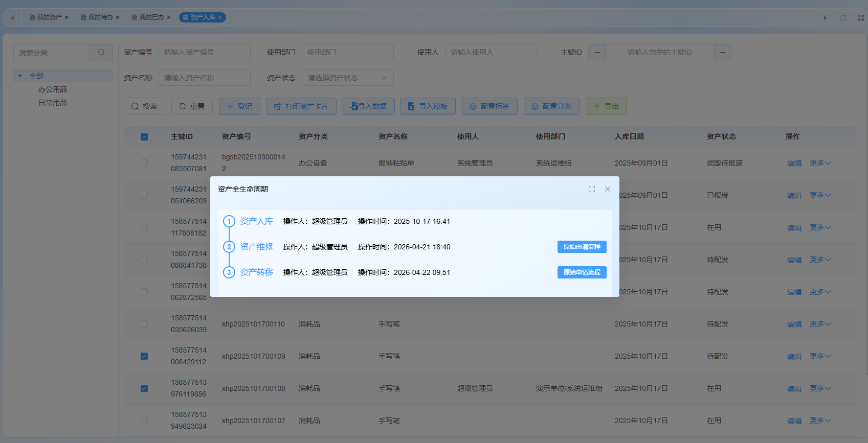The width and height of the screenshot is (868, 443).
Task: Click the 登记 button
Action: (239, 106)
